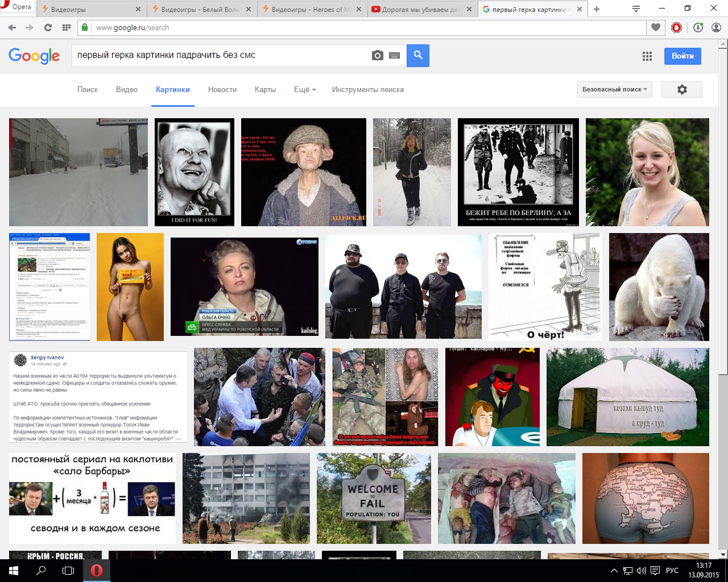Select the Картинки results tab
728x582 pixels.
click(x=173, y=89)
